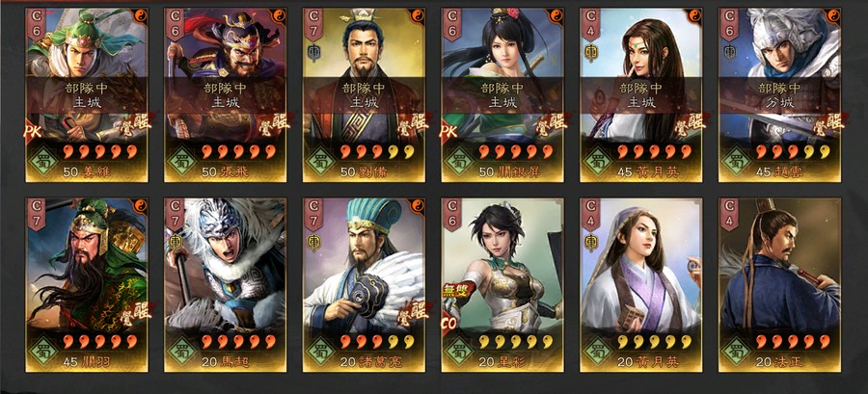This screenshot has height=394, width=868.
Task: Click the star rating row of 法正
Action: click(794, 342)
